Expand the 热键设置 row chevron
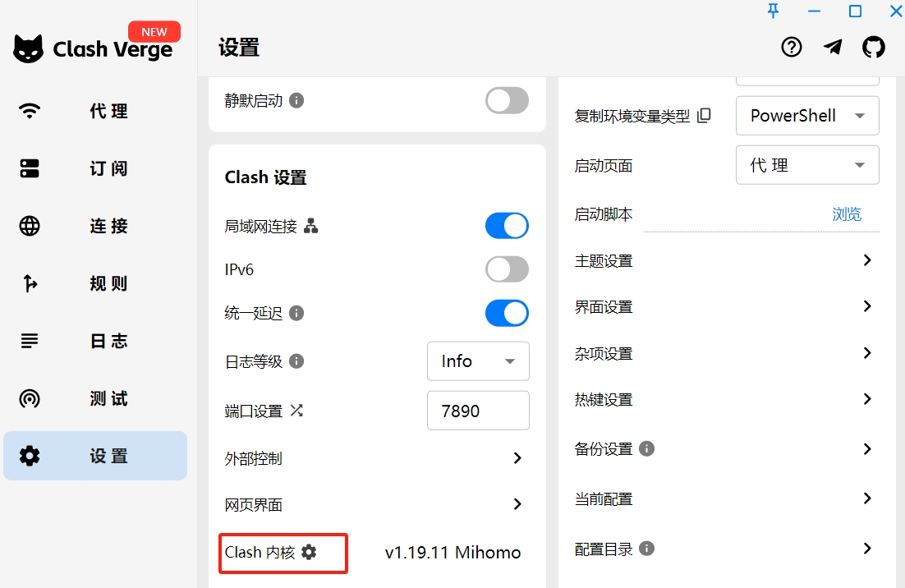The width and height of the screenshot is (905, 588). coord(867,399)
